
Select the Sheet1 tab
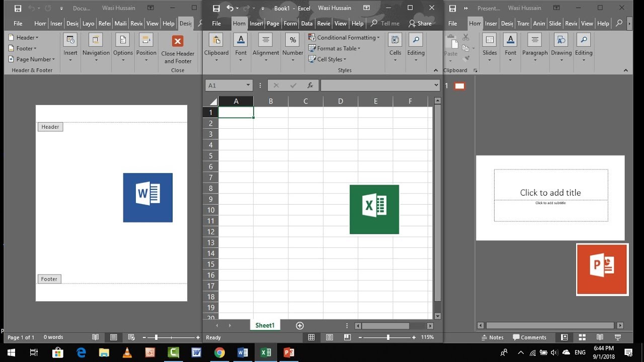[265, 325]
